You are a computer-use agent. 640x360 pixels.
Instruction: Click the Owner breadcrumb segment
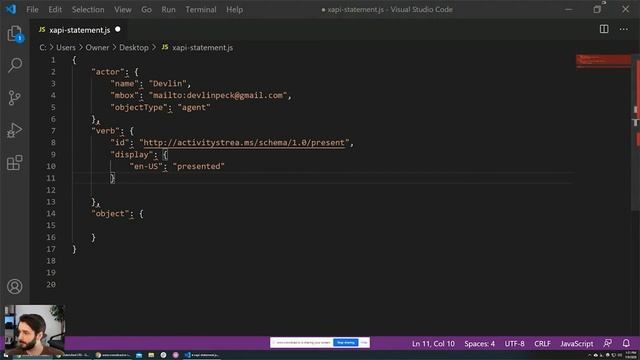click(x=97, y=47)
